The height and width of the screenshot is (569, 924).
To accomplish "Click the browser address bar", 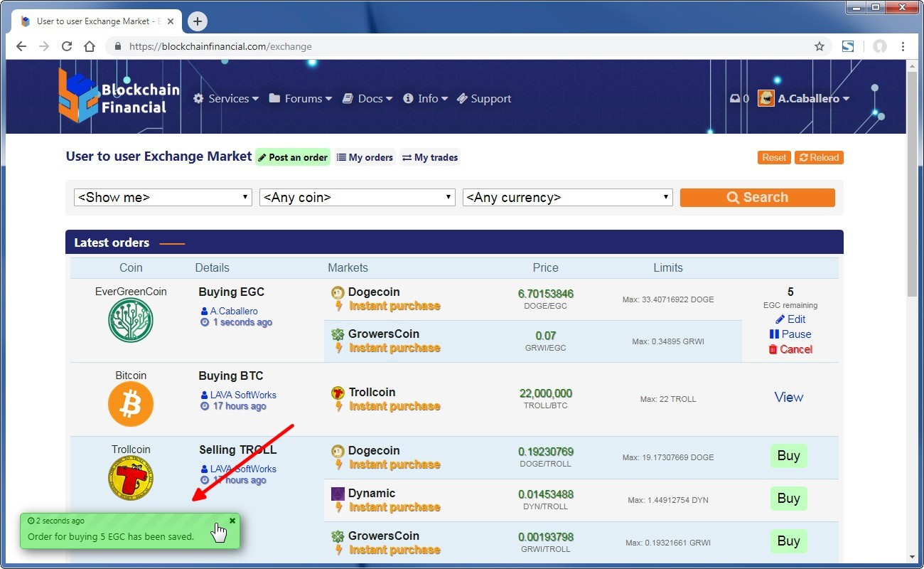I will [462, 46].
